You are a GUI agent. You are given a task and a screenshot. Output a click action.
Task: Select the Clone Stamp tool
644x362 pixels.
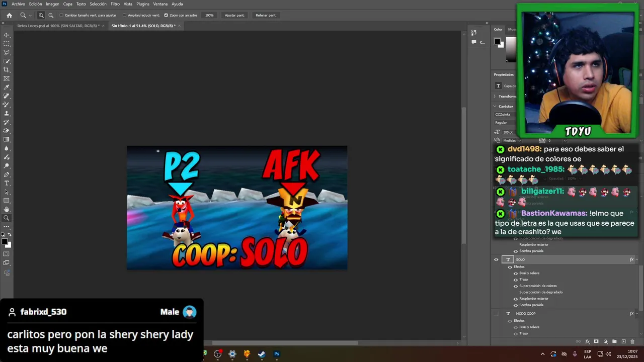7,114
